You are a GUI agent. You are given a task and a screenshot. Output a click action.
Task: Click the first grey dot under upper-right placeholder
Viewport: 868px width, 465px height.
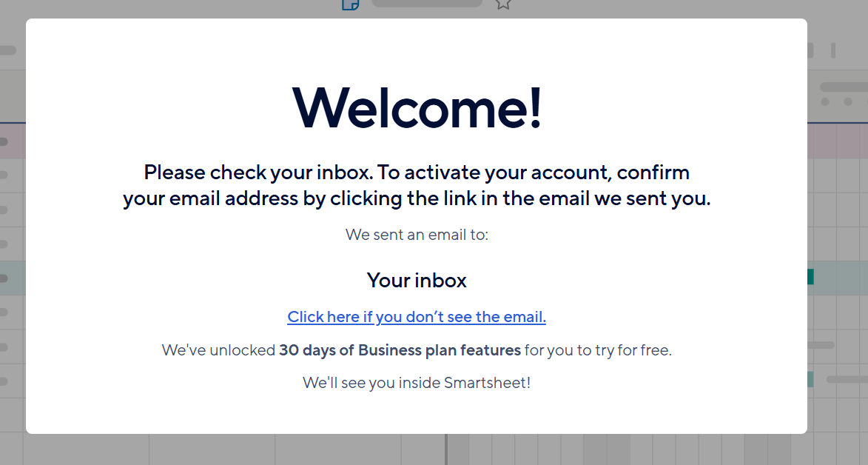click(825, 102)
